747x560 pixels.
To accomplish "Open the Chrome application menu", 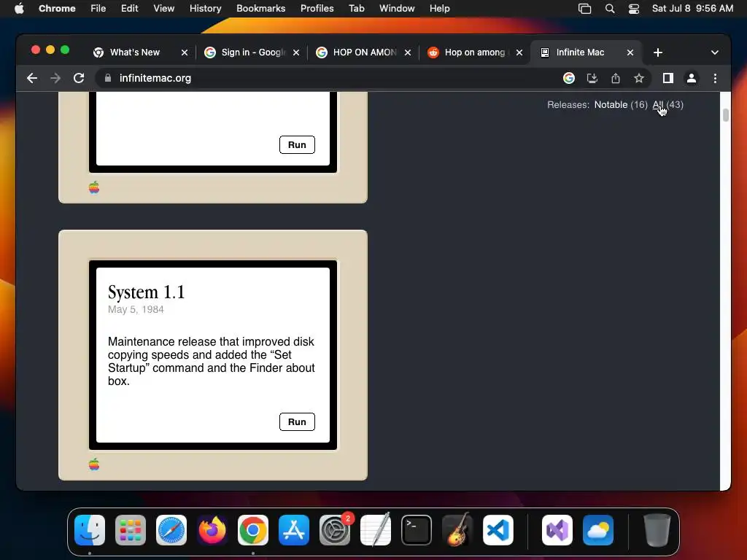I will [57, 8].
